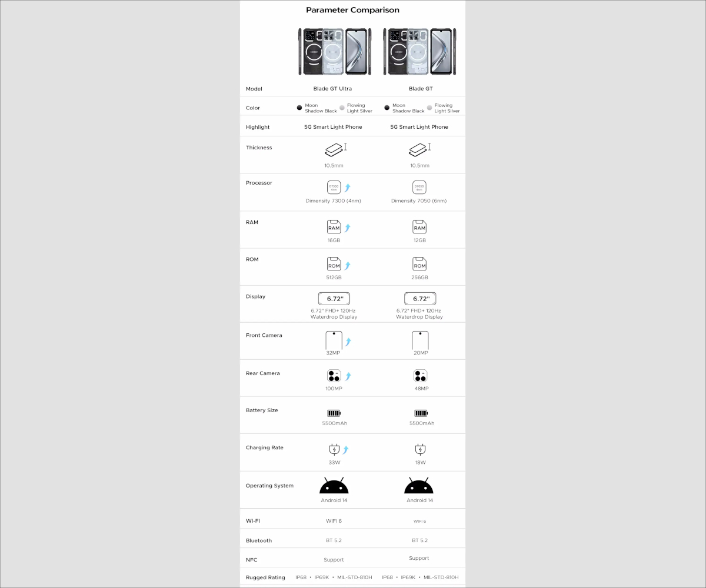Click the Blade GT 48MP rear camera icon
Screen dimensions: 706x588
(420, 376)
